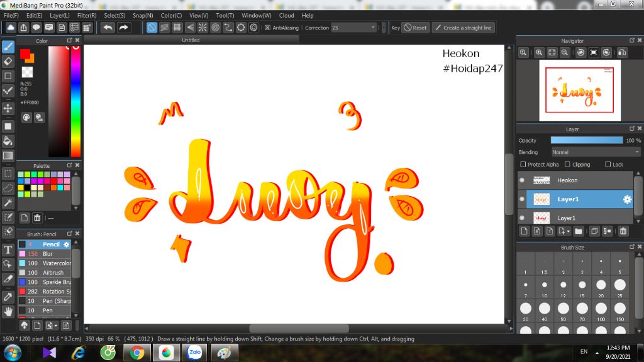Viewport: 644px width, 362px height.
Task: Open the cloud icon in top toolbar
Action: (11, 28)
